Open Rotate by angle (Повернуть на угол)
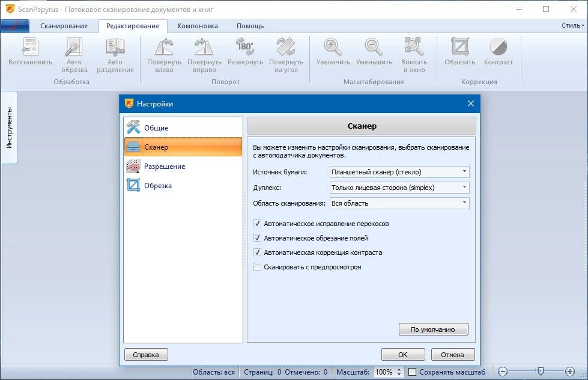Image resolution: width=588 pixels, height=380 pixels. point(286,55)
